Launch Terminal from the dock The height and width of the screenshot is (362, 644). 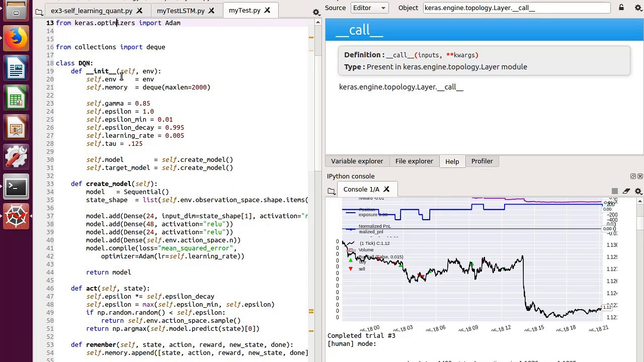[x=16, y=187]
